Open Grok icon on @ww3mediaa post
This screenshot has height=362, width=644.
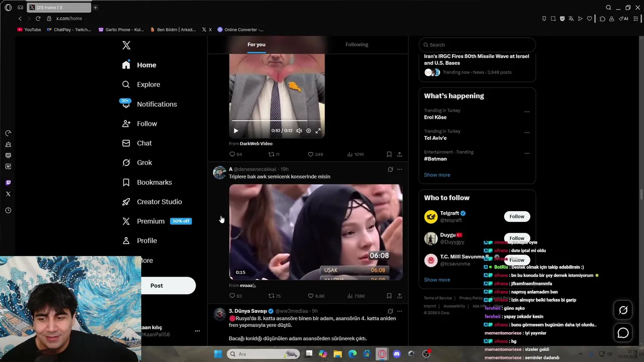pos(390,311)
